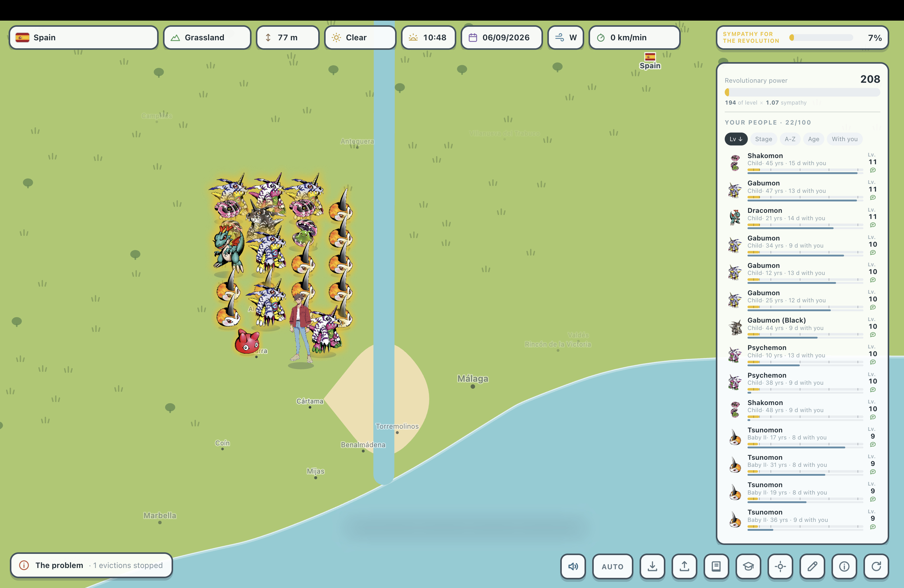Open the info circle button
Image resolution: width=904 pixels, height=588 pixels.
(x=844, y=566)
